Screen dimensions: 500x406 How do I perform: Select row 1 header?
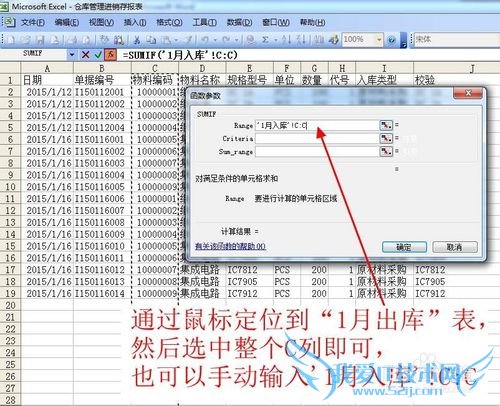click(10, 80)
